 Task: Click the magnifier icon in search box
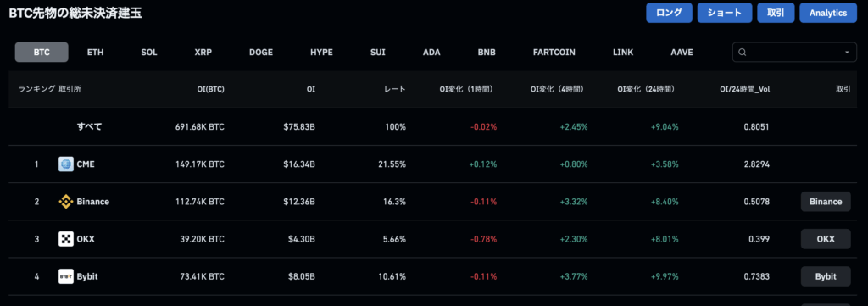click(x=743, y=53)
